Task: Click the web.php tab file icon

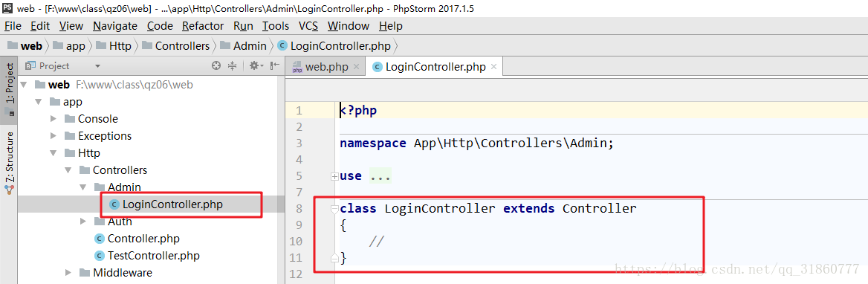Action: pyautogui.click(x=297, y=67)
